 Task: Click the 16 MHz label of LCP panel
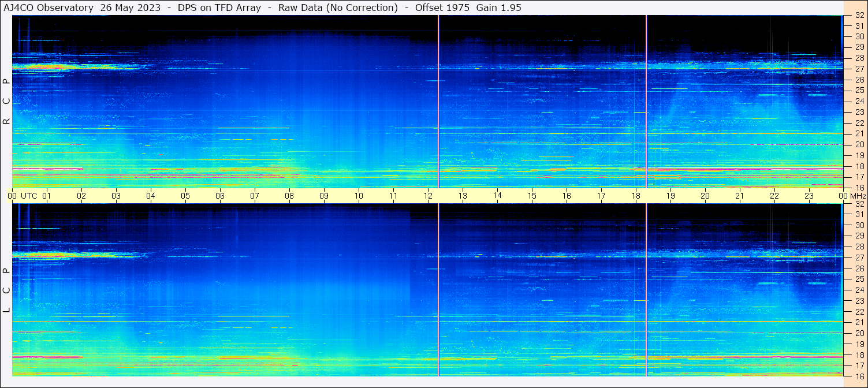pyautogui.click(x=859, y=376)
